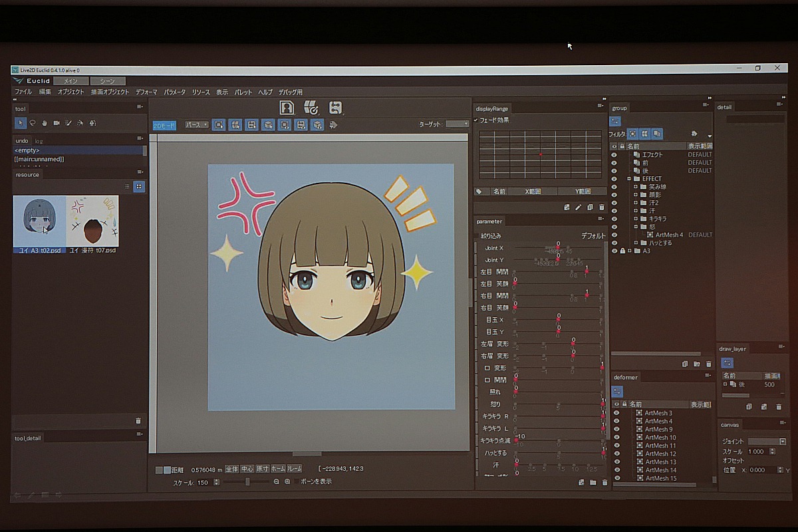
Task: Open the パース dropdown
Action: [197, 125]
